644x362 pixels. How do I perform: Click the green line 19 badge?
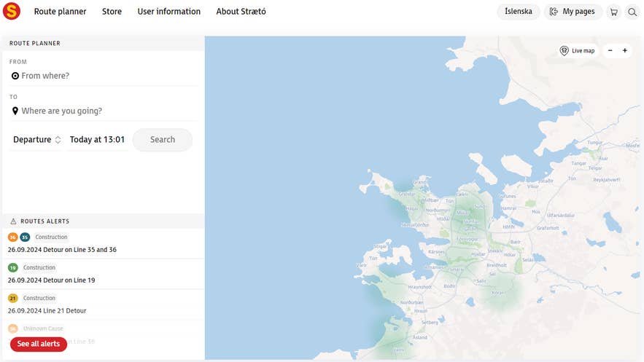click(13, 268)
